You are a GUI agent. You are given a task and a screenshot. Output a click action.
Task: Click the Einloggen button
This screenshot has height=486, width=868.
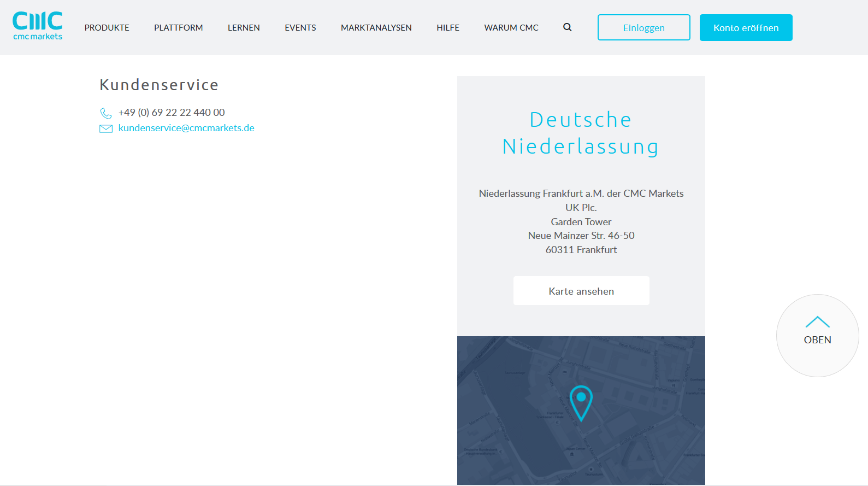pos(644,27)
